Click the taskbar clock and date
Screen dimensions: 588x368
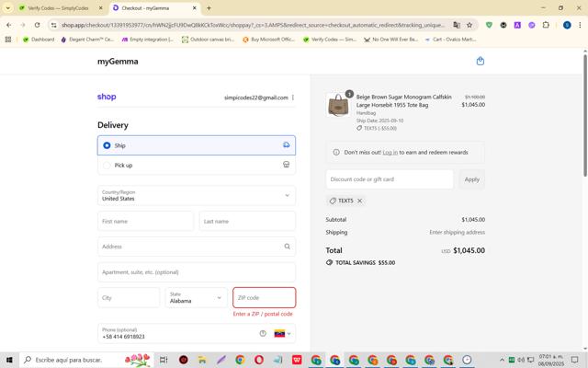pos(551,360)
